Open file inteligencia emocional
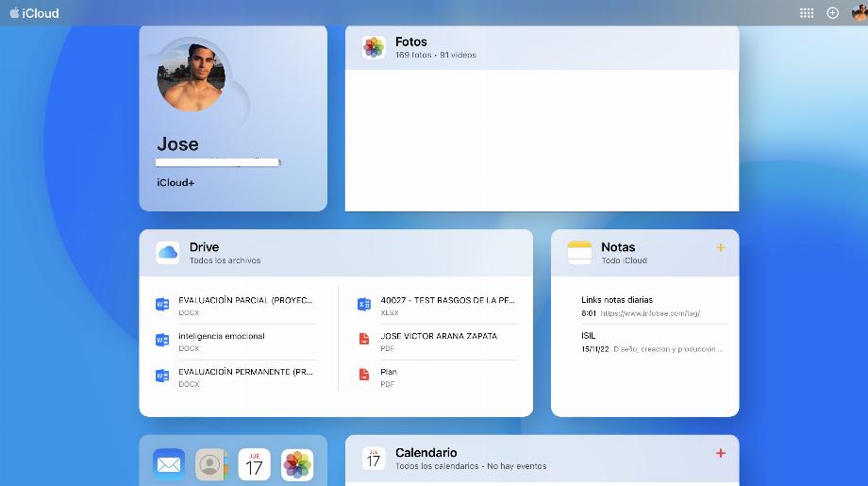Image resolution: width=868 pixels, height=486 pixels. tap(222, 336)
